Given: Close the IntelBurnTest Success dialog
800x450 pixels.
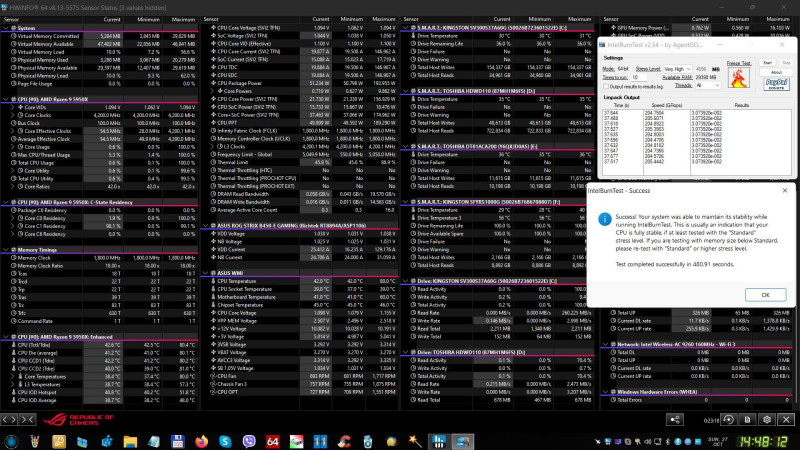Looking at the screenshot, I should pyautogui.click(x=785, y=190).
